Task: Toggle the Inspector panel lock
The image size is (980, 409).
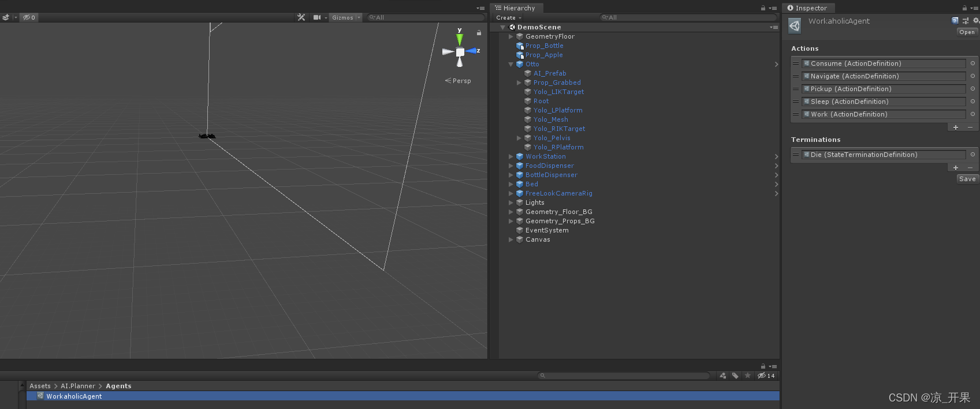Action: pos(964,8)
